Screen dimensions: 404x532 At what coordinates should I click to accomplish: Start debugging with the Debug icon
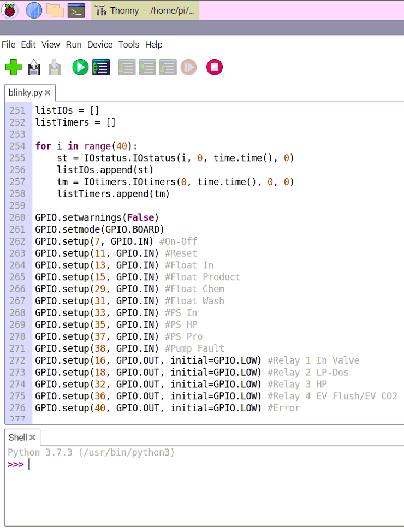pos(101,67)
